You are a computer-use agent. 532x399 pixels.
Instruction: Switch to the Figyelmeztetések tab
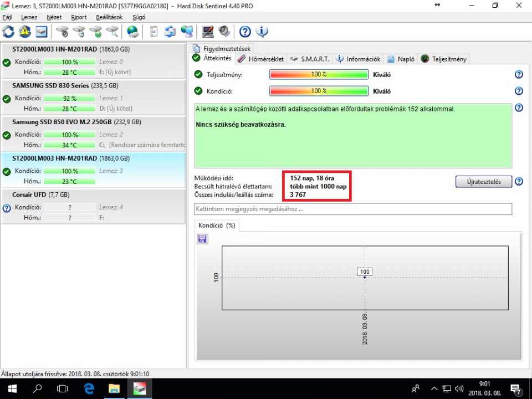[x=222, y=49]
